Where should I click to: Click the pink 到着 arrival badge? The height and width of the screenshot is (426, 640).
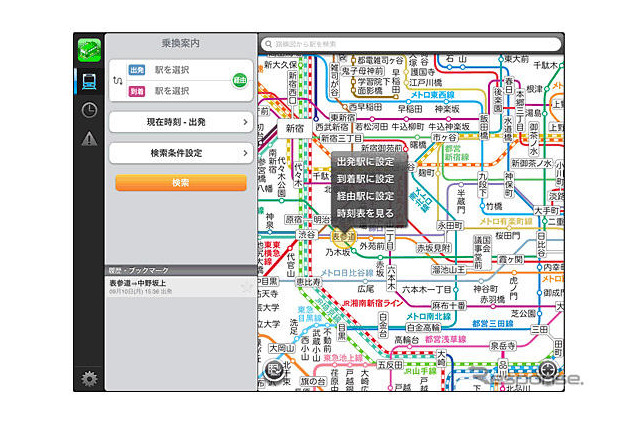(137, 91)
